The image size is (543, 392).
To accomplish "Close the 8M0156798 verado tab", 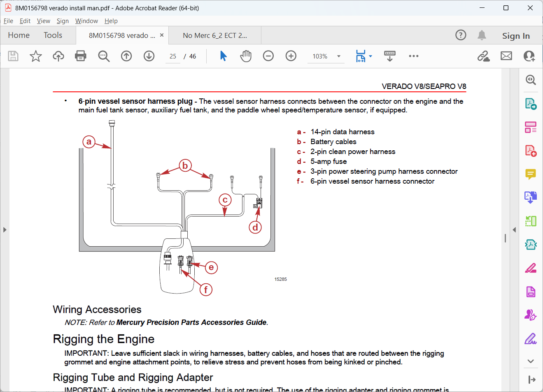I will (x=162, y=35).
